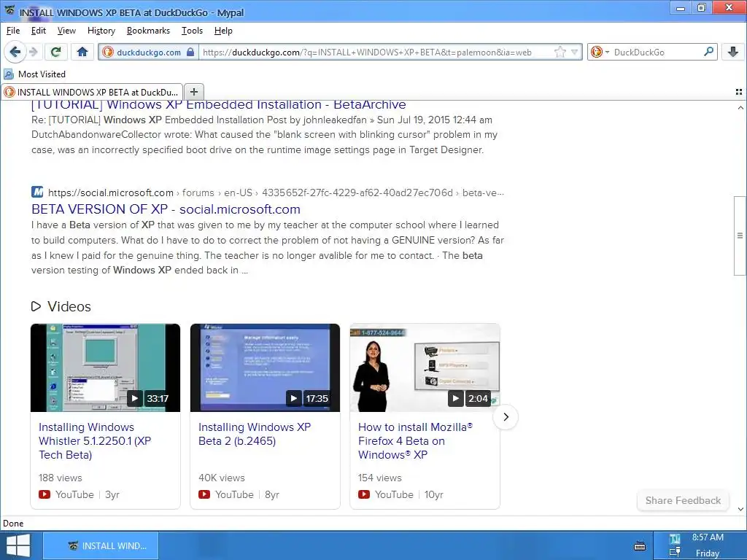Go back to the previous page

(15, 52)
